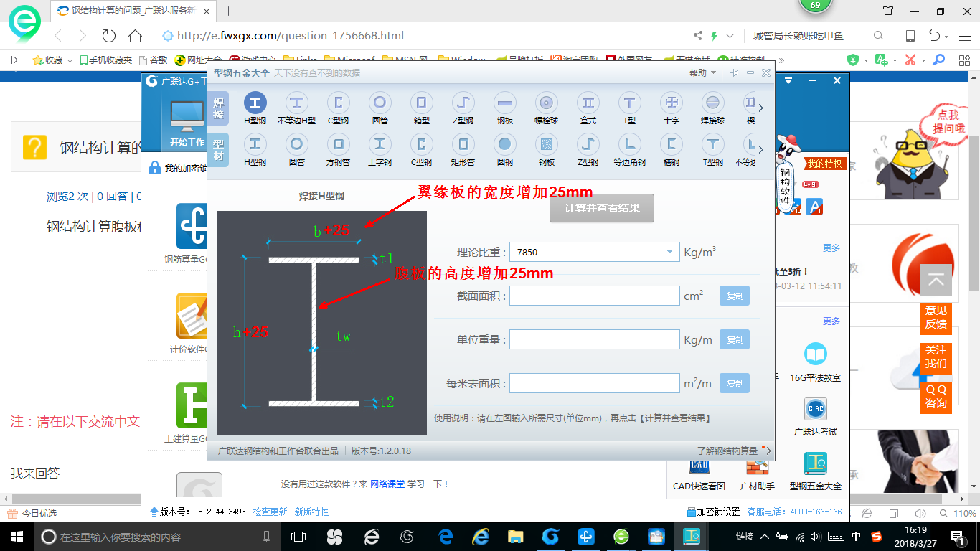Copy 截面面积 value with 复制
Viewport: 980px width, 551px height.
point(735,296)
